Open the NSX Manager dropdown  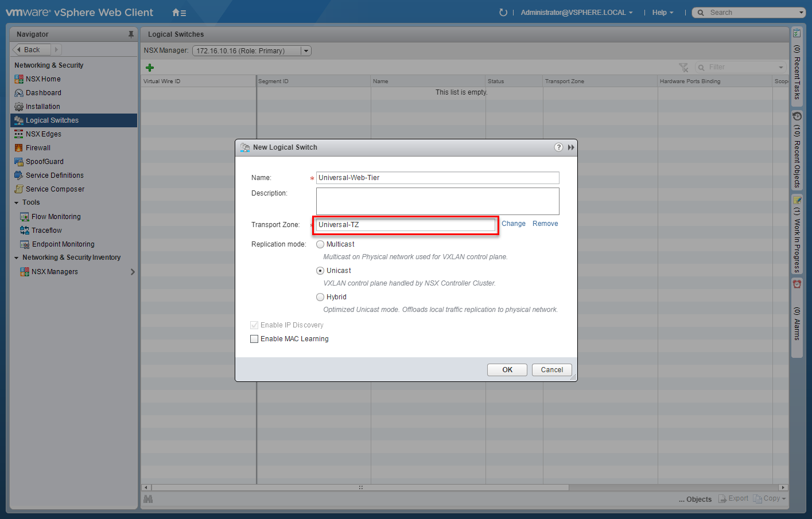coord(306,51)
